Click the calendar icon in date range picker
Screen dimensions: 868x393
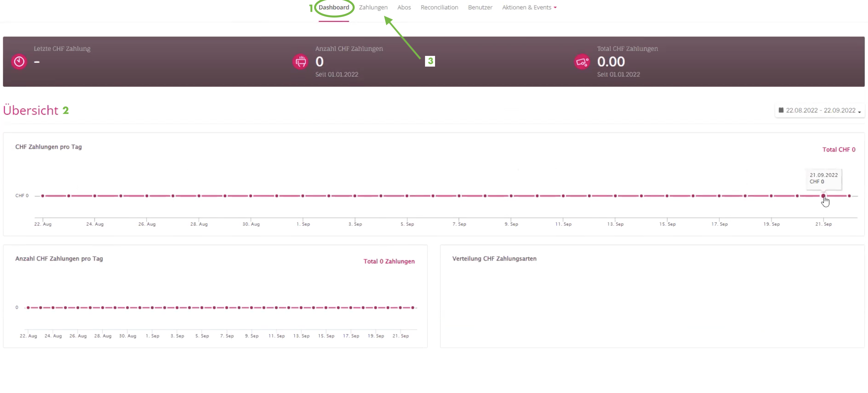[x=781, y=110]
